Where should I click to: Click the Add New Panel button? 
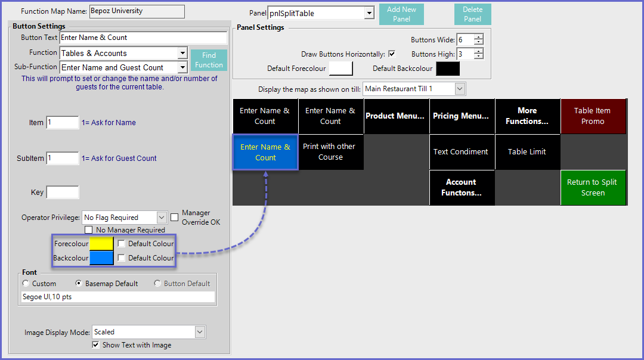point(401,14)
